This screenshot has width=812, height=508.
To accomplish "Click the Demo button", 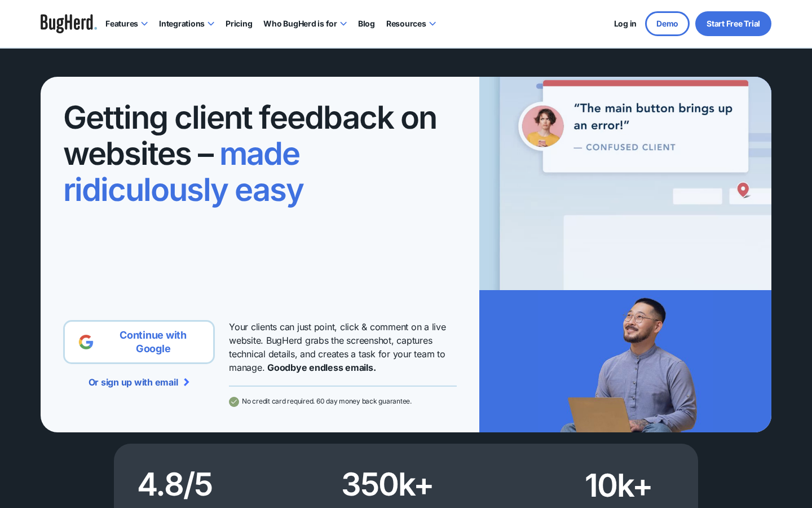I will pos(667,24).
